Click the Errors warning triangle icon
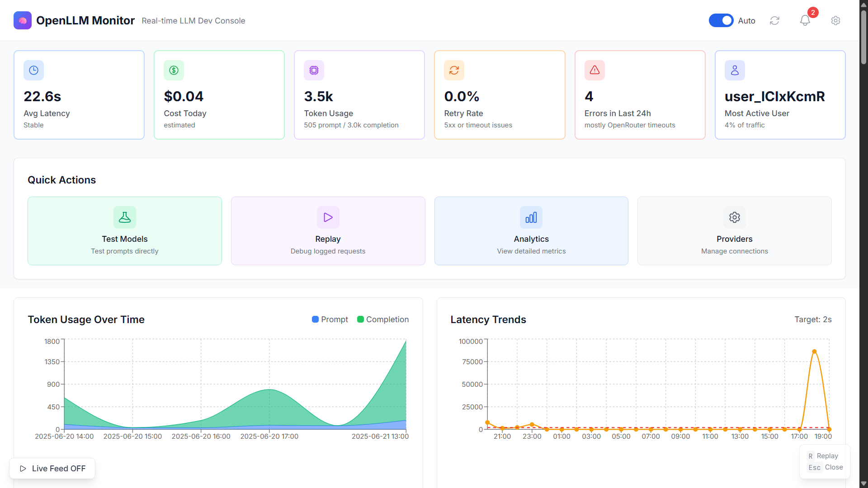This screenshot has width=868, height=488. [x=594, y=70]
